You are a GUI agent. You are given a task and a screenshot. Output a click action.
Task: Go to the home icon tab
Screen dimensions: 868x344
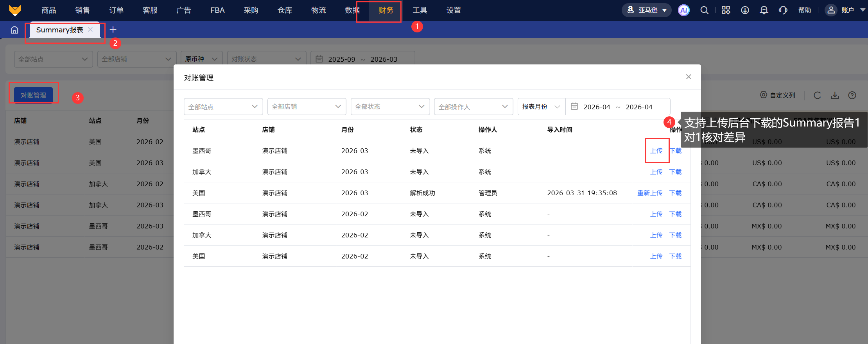[x=14, y=30]
